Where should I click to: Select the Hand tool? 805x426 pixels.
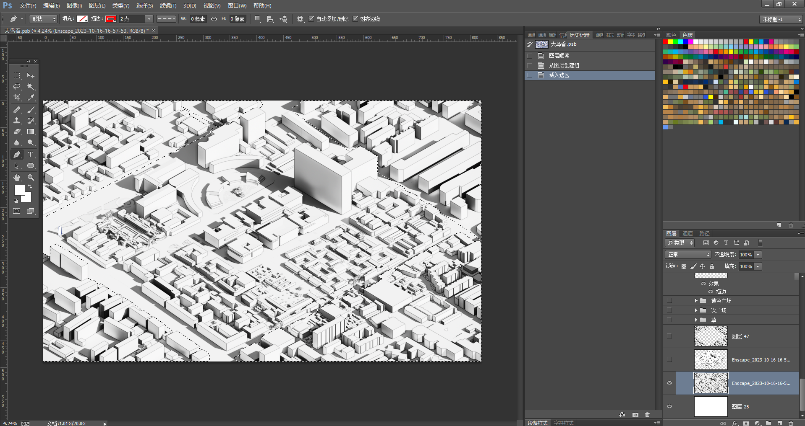point(18,176)
